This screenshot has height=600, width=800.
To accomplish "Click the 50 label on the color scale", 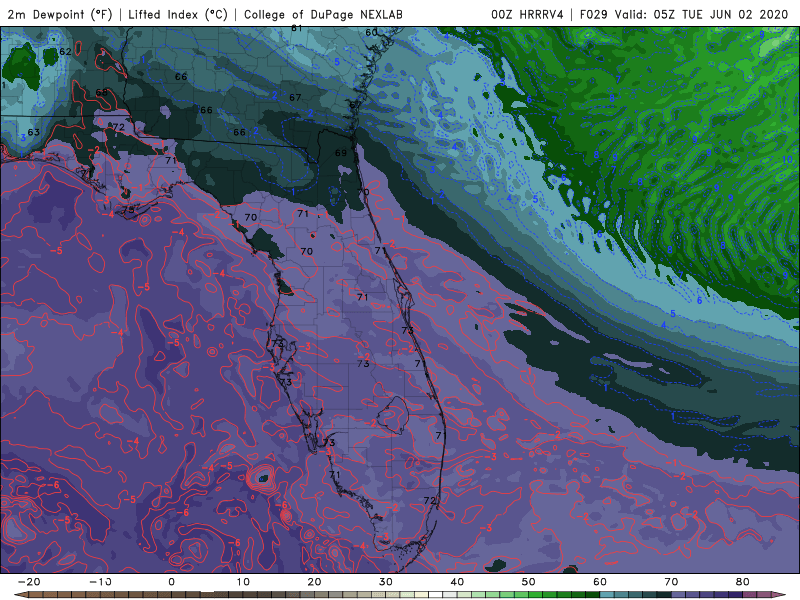I will pyautogui.click(x=529, y=582).
